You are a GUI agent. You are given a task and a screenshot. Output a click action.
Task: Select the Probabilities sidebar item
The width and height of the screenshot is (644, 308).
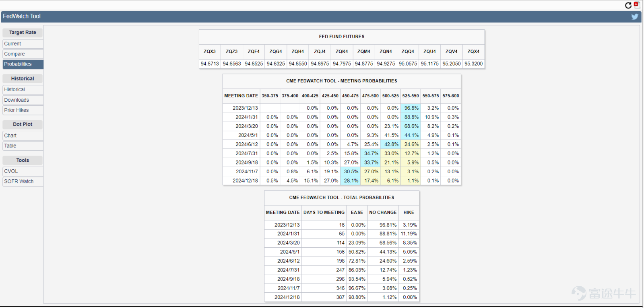click(x=23, y=64)
